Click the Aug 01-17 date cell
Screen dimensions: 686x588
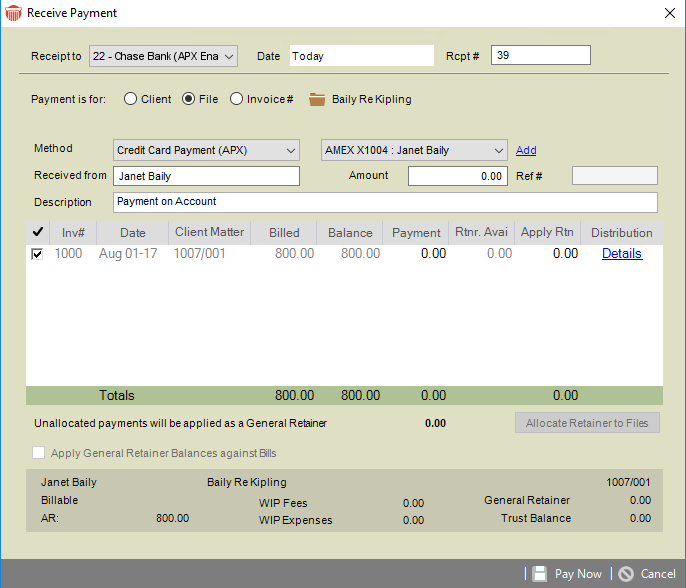click(128, 253)
